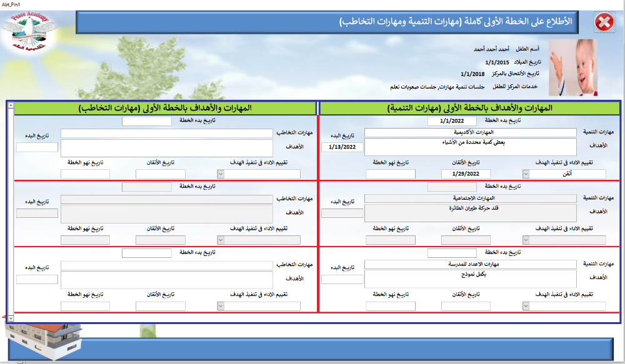Click the second مهارات التخاطب skill field
This screenshot has height=364, width=625.
pyautogui.click(x=167, y=199)
